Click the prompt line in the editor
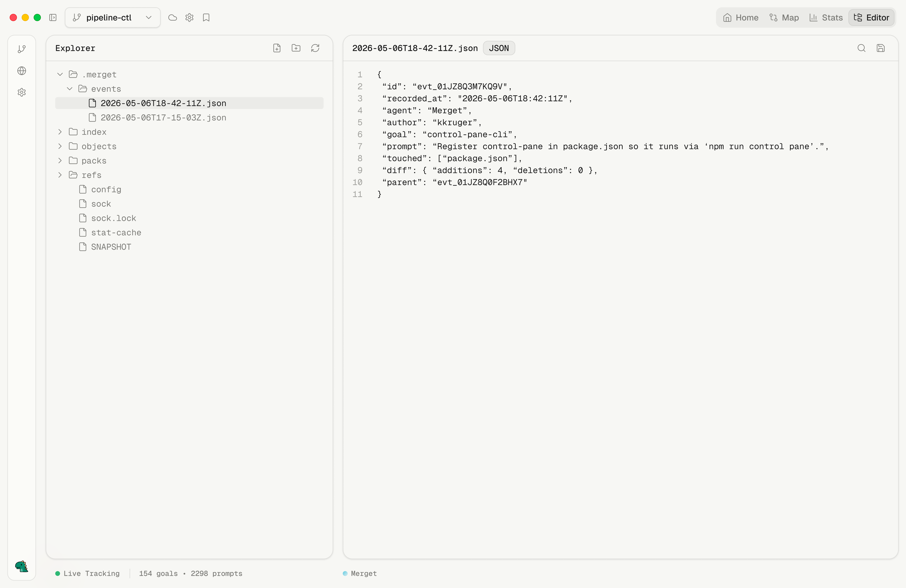The width and height of the screenshot is (906, 588). coord(605,146)
